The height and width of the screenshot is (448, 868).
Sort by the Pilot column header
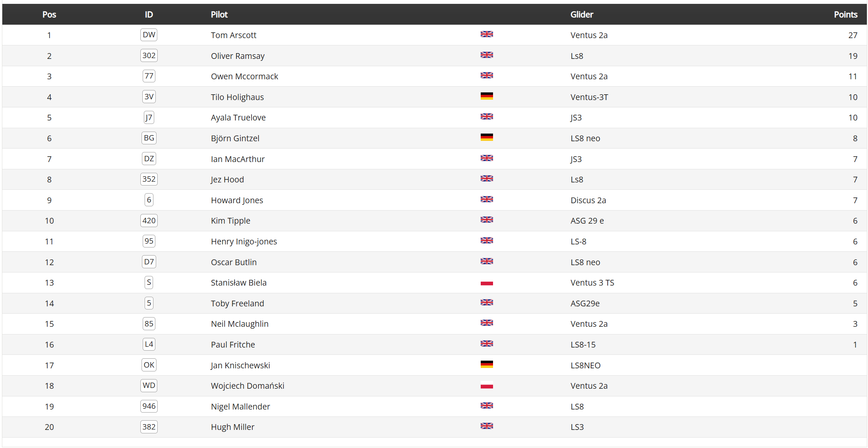coord(219,15)
